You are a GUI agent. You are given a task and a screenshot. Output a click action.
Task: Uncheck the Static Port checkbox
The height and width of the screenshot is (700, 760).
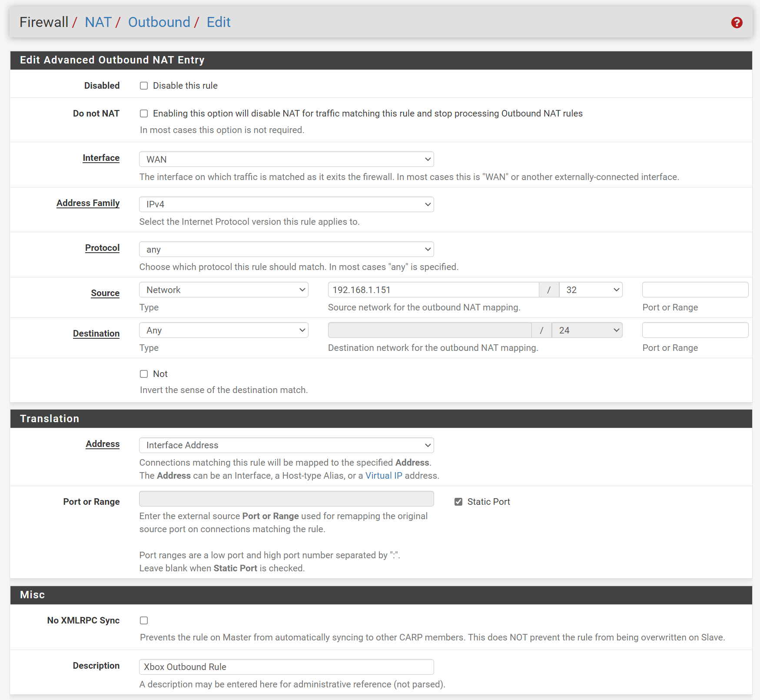coord(458,502)
